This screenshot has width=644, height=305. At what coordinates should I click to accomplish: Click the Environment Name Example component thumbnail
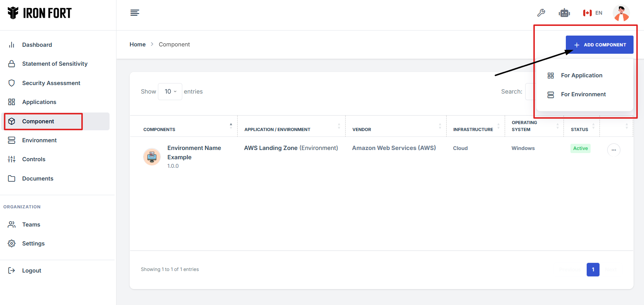pos(152,157)
